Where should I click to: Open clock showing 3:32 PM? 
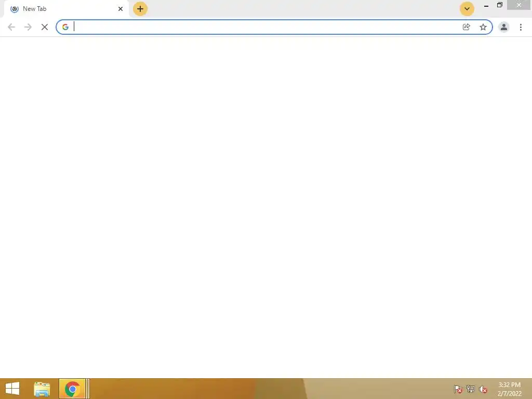pos(509,389)
